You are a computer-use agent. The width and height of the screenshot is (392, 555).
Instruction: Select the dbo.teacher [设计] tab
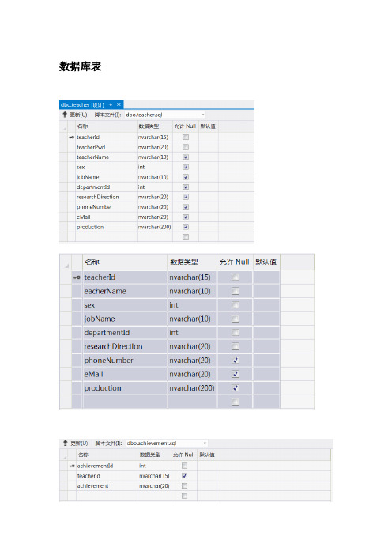point(83,104)
